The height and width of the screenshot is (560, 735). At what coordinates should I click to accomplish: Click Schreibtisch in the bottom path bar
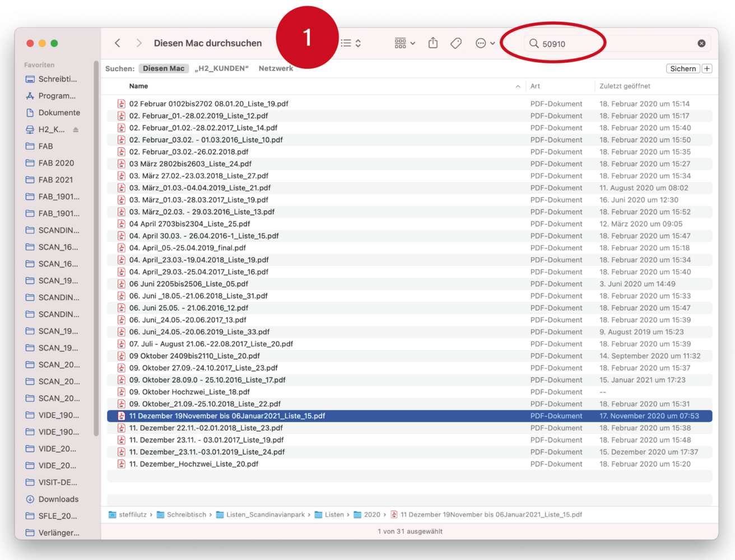point(187,515)
